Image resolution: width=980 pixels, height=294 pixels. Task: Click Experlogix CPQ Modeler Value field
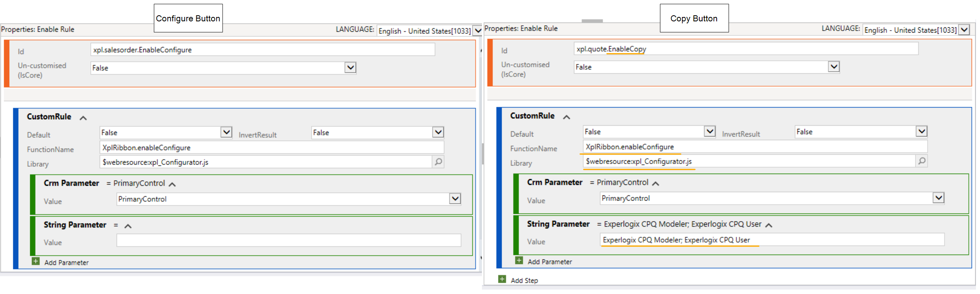(x=772, y=240)
